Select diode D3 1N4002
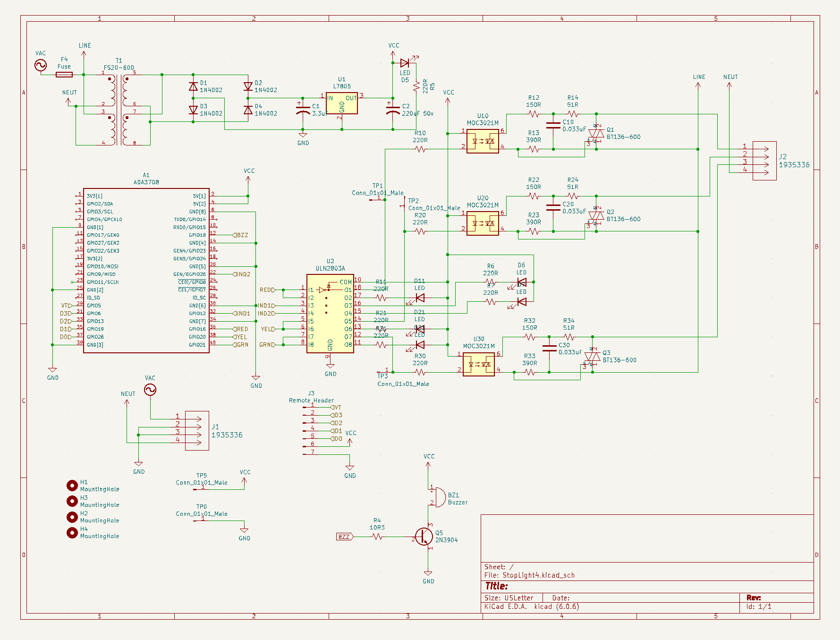The width and height of the screenshot is (840, 640). click(x=193, y=110)
